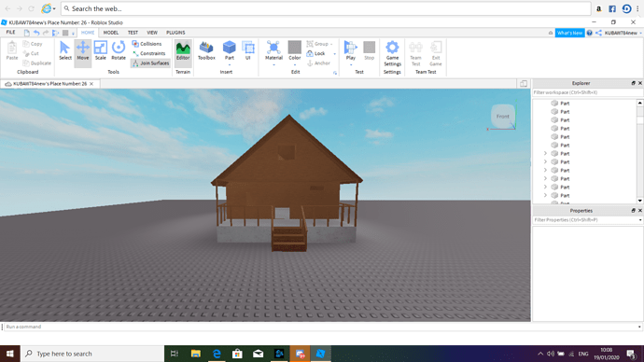The image size is (644, 362).
Task: Click Duplicate in Clipboard group
Action: coord(37,63)
